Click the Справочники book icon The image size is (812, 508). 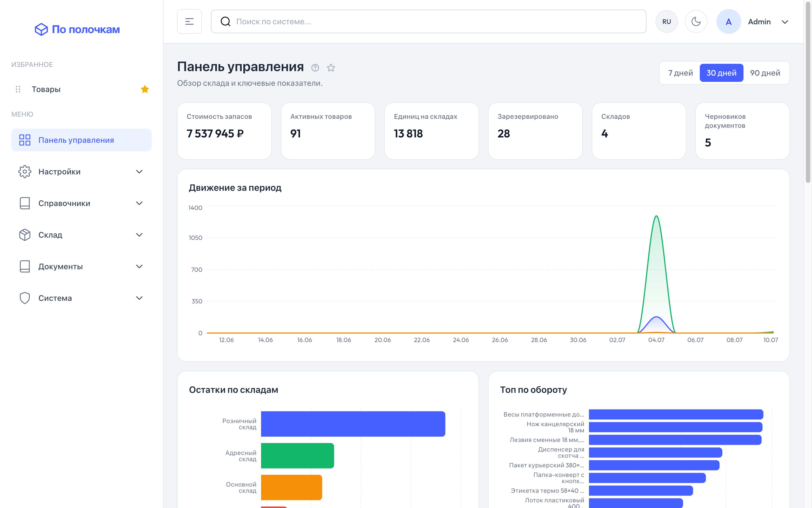[25, 203]
